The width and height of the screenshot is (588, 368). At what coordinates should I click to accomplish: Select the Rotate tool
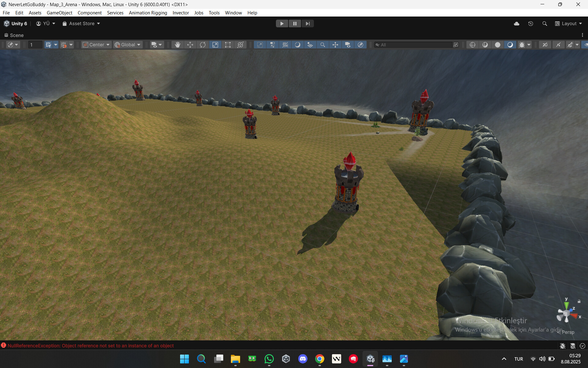(x=203, y=44)
